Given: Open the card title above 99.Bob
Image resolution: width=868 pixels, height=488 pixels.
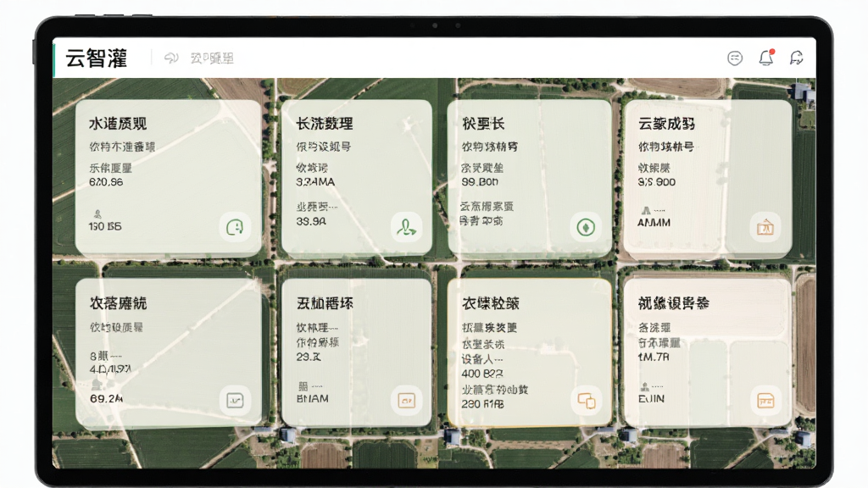Looking at the screenshot, I should pos(483,124).
